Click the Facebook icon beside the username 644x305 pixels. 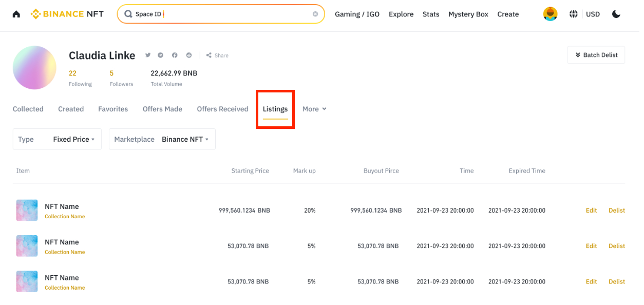pos(175,55)
